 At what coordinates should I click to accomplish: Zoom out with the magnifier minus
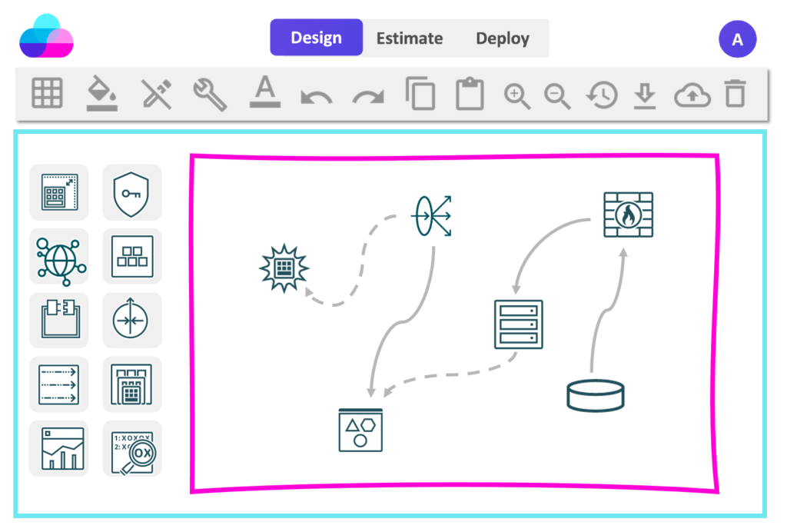pos(558,96)
